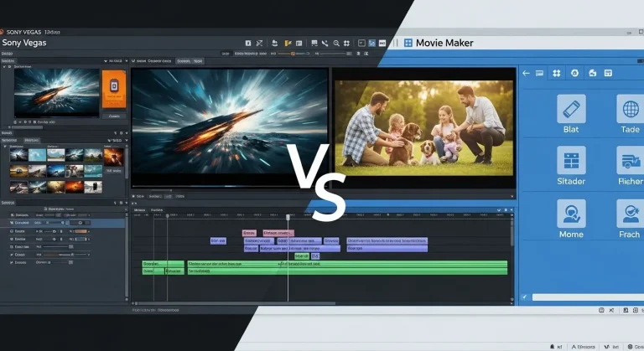
Task: Go back with Movie Maker's arrow icon
Action: coord(526,73)
